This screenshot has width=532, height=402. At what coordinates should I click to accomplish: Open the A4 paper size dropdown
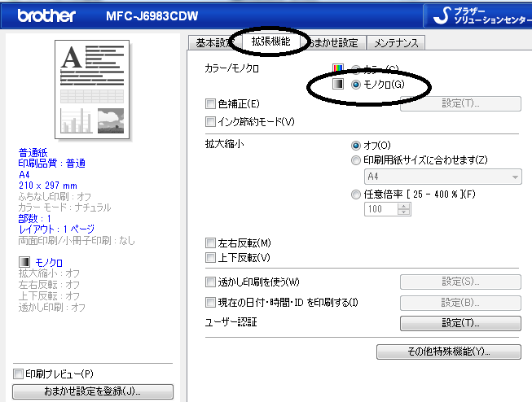(443, 177)
